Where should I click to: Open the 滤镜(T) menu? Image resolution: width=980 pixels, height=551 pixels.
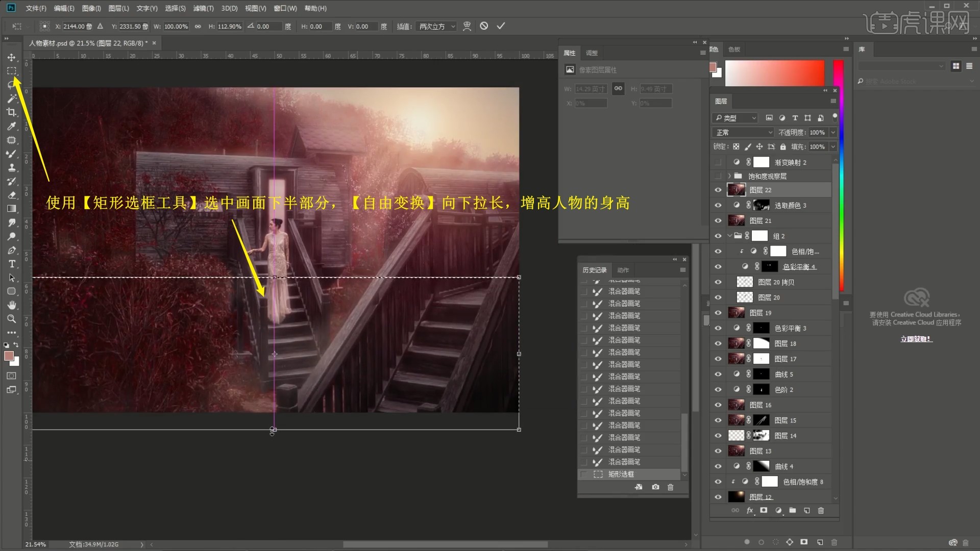[203, 8]
